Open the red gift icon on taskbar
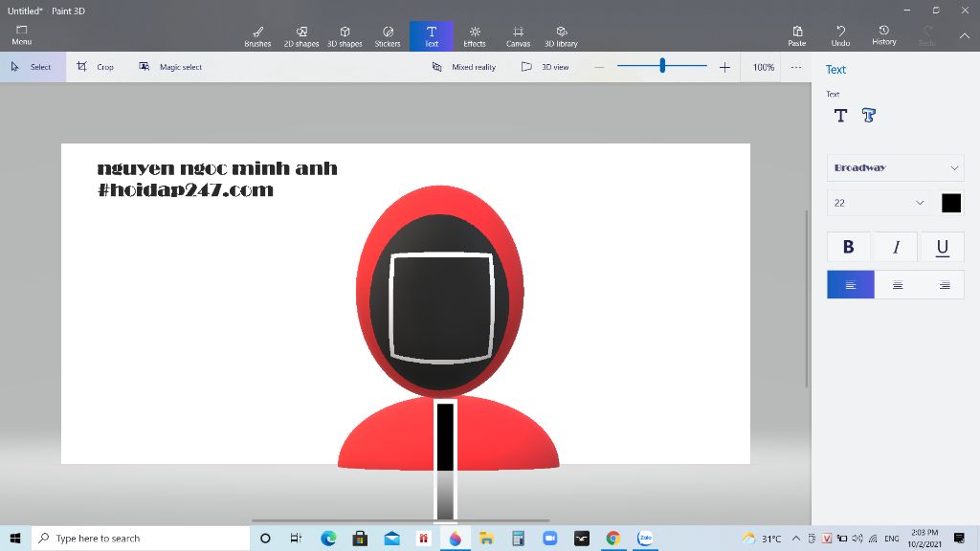 click(x=423, y=538)
